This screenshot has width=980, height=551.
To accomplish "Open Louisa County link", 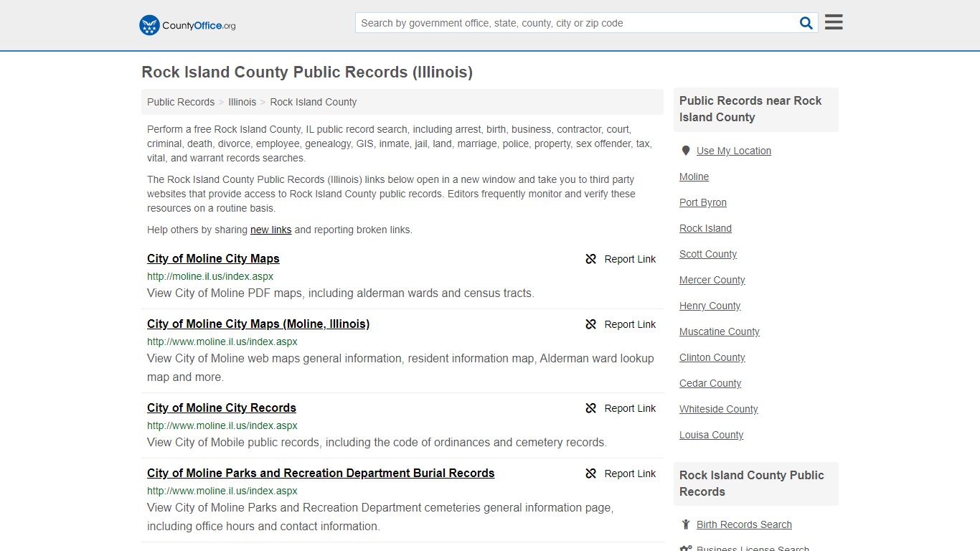I will pyautogui.click(x=711, y=435).
